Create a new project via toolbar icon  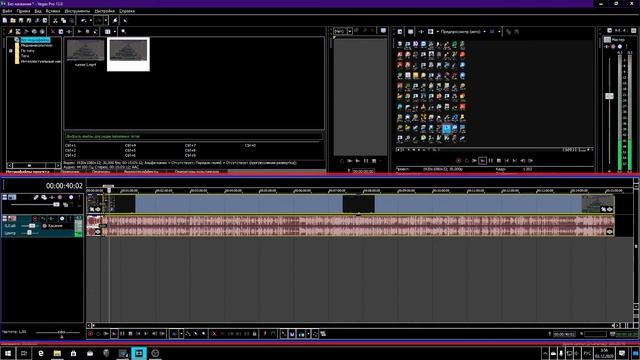tap(5, 20)
